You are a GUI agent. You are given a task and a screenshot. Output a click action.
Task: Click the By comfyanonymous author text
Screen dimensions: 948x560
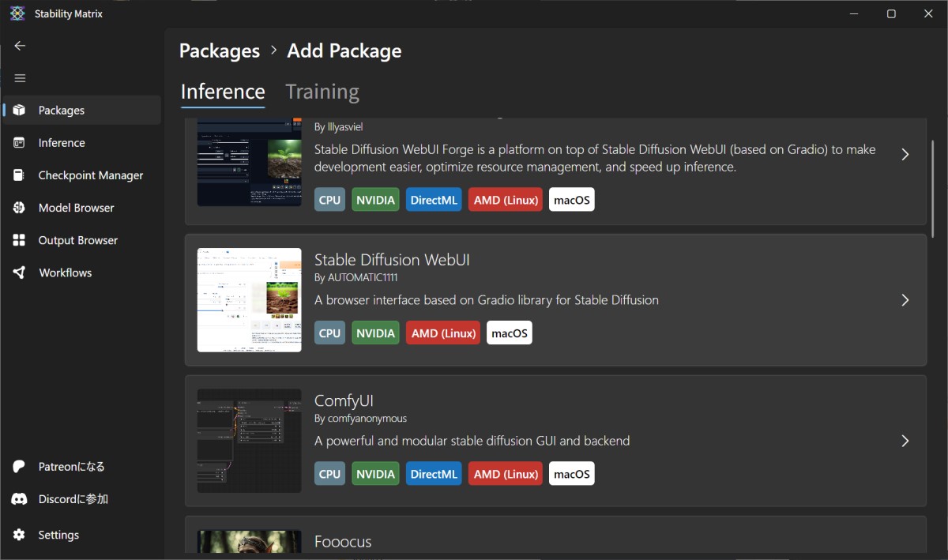click(361, 419)
